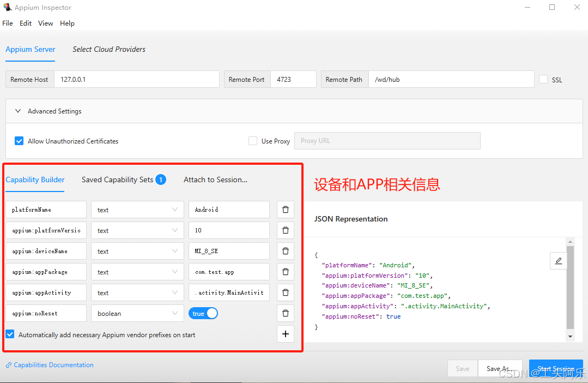Screen dimensions: 588x383
Task: Click the "platformName": "Android" JSON line
Action: [368, 265]
